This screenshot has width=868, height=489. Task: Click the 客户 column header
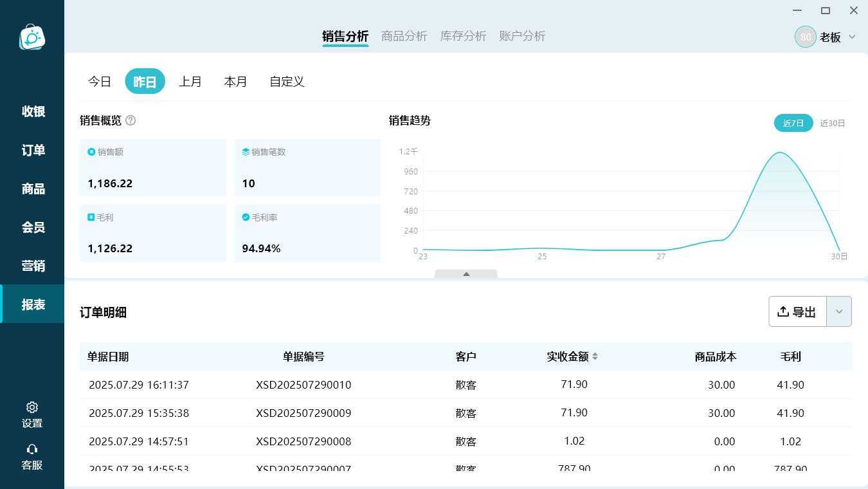[x=466, y=356]
